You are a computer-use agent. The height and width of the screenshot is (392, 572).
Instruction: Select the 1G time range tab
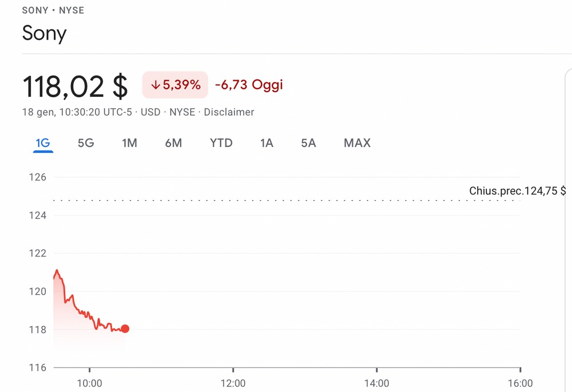coord(43,143)
